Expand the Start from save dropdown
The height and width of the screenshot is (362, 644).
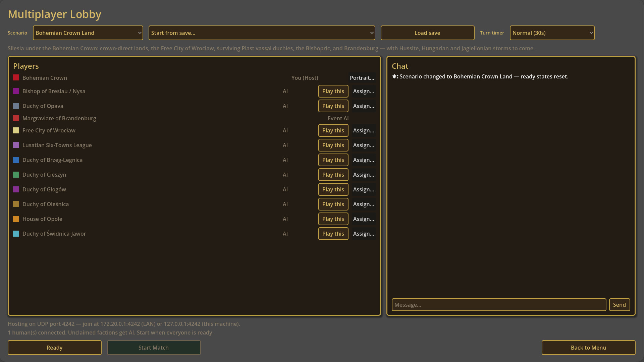click(262, 33)
